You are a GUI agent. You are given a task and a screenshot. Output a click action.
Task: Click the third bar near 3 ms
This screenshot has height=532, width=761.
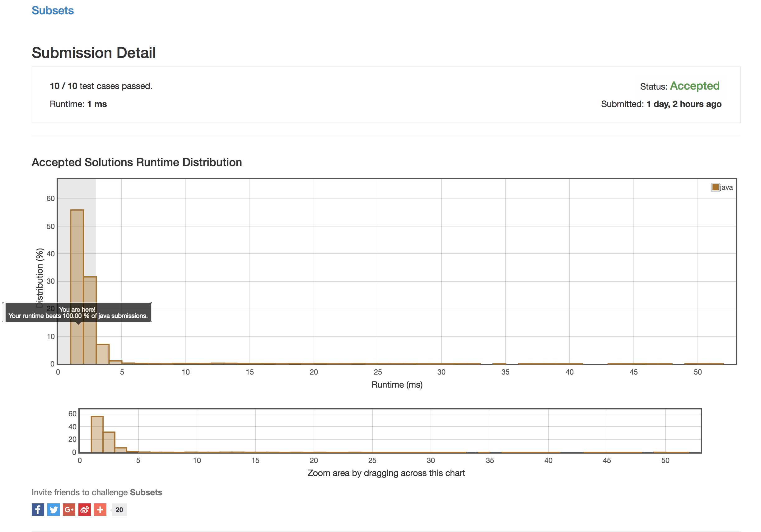point(103,354)
